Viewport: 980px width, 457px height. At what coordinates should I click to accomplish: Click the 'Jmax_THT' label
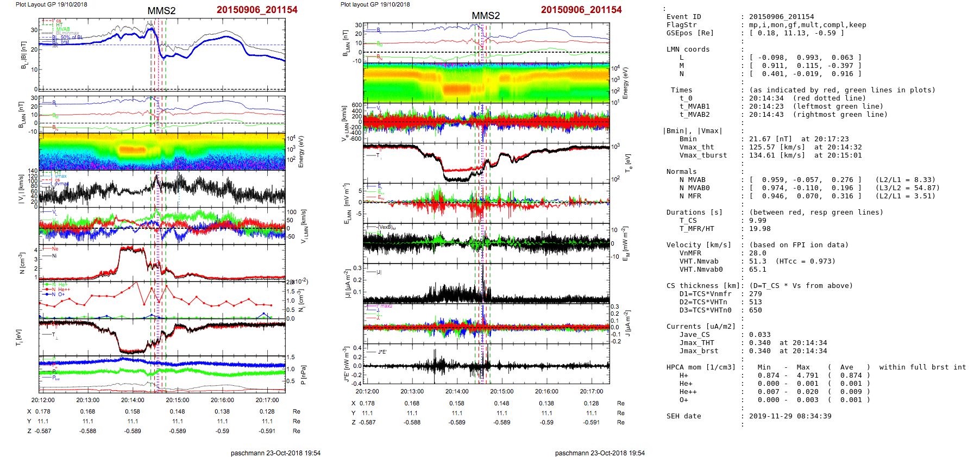pyautogui.click(x=696, y=343)
